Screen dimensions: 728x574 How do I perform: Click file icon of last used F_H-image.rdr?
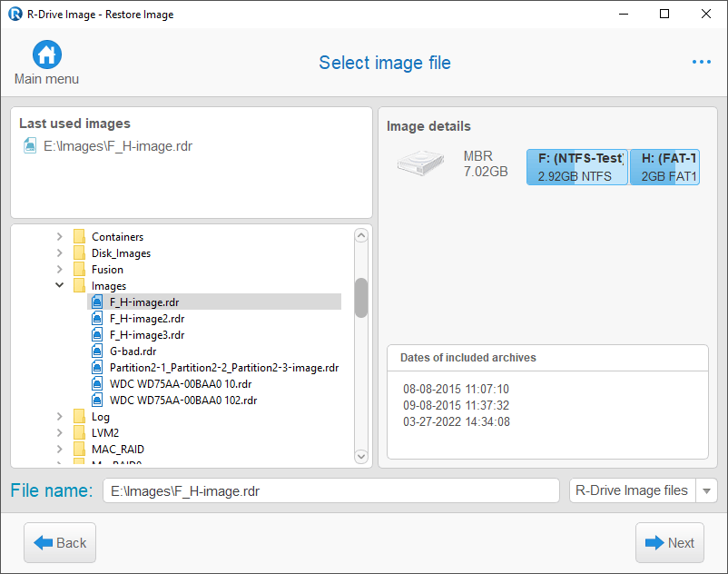coord(30,146)
